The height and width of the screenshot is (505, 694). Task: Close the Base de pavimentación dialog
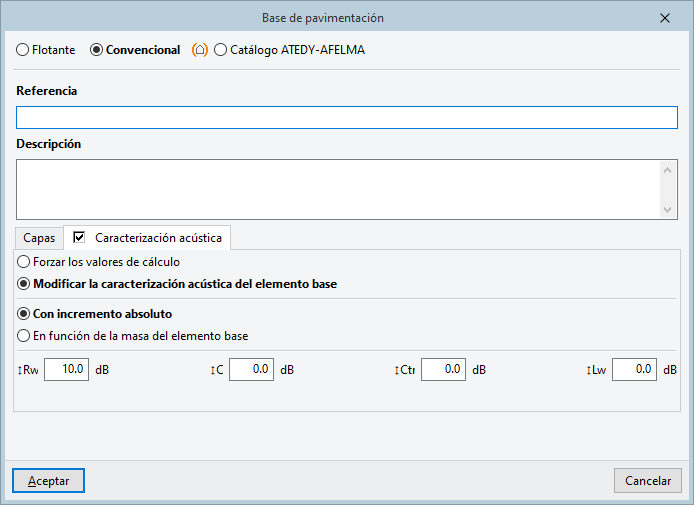coord(665,17)
